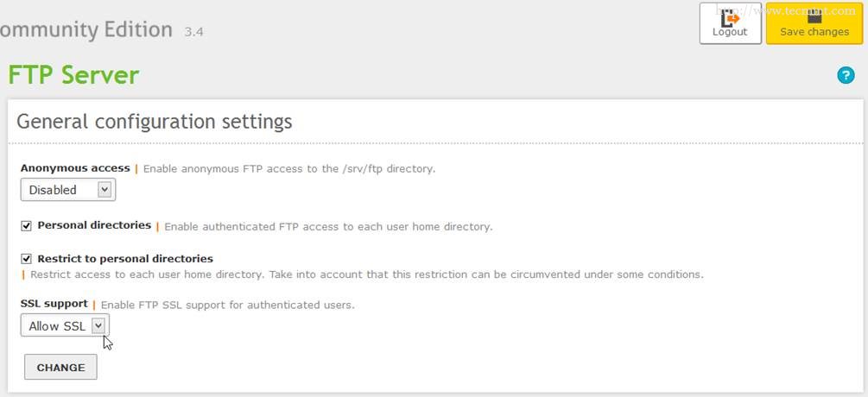This screenshot has height=397, width=868.
Task: Click the restriction can be circumvented note
Action: (367, 275)
